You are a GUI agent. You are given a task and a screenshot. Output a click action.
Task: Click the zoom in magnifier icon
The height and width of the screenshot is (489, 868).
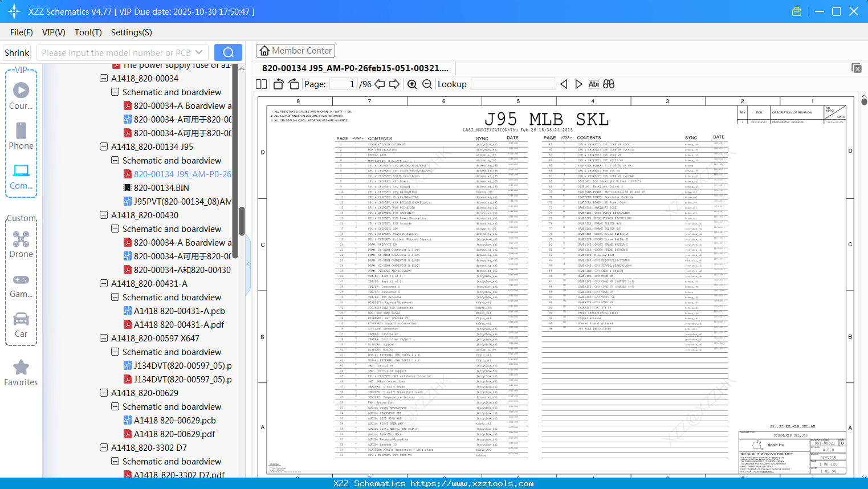(412, 84)
